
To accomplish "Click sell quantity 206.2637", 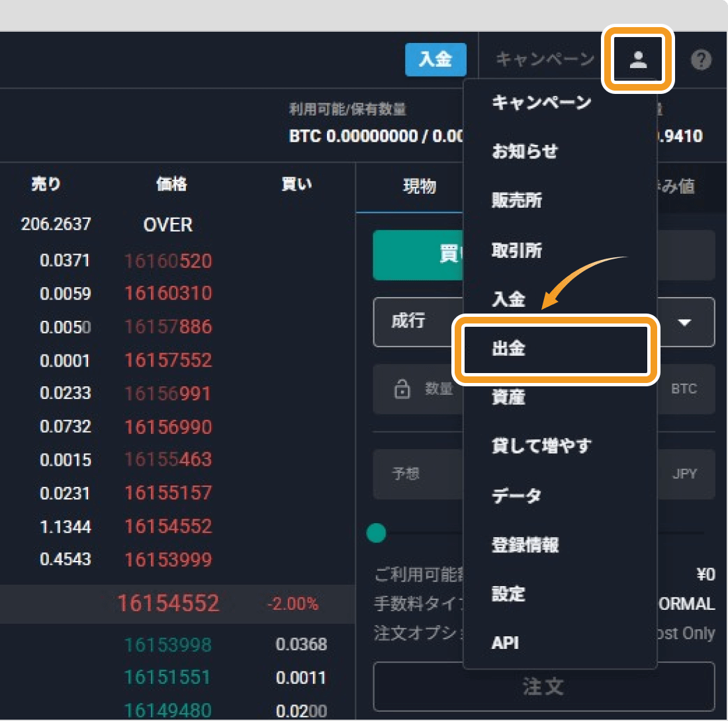I will point(56,224).
